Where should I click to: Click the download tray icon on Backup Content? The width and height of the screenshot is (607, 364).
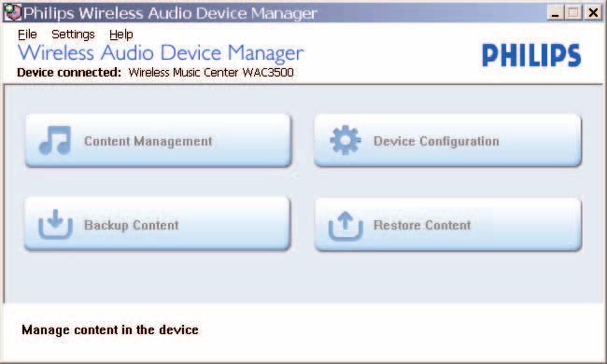point(55,224)
